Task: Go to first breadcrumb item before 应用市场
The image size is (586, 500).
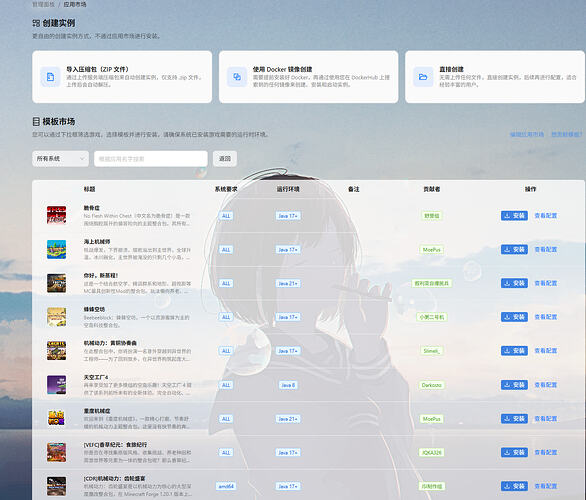Action: (43, 4)
